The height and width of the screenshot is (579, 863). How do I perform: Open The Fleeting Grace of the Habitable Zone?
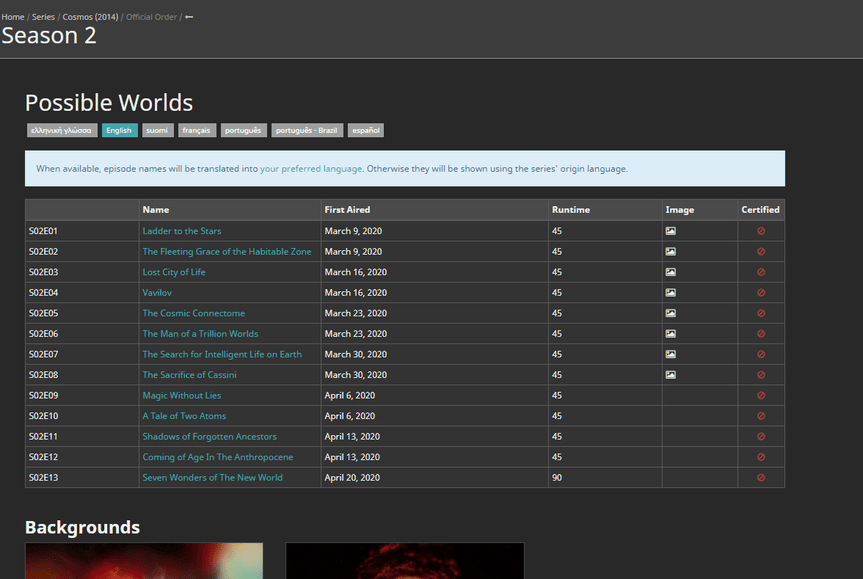click(227, 252)
